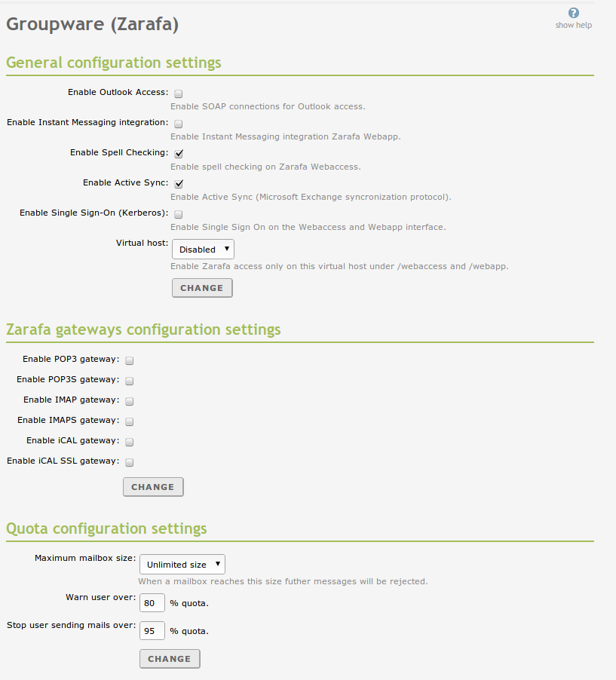Click the show help question mark icon
Screen dimensions: 616x680
coord(574,13)
